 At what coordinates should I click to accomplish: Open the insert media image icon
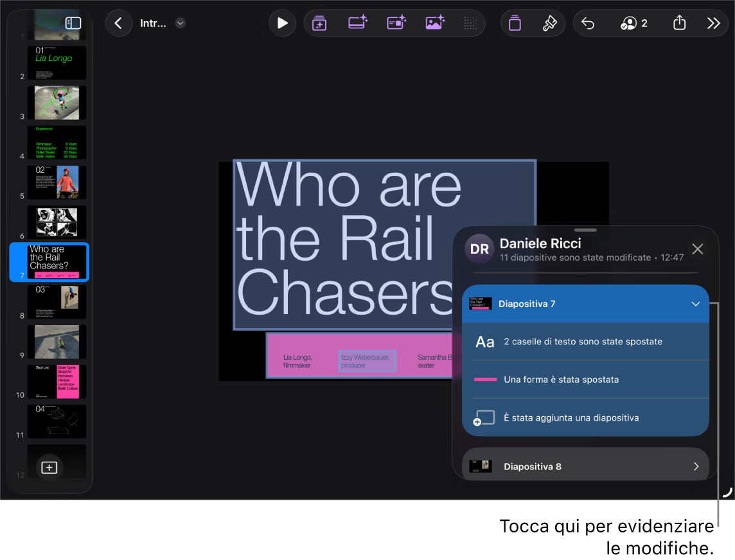pyautogui.click(x=434, y=22)
